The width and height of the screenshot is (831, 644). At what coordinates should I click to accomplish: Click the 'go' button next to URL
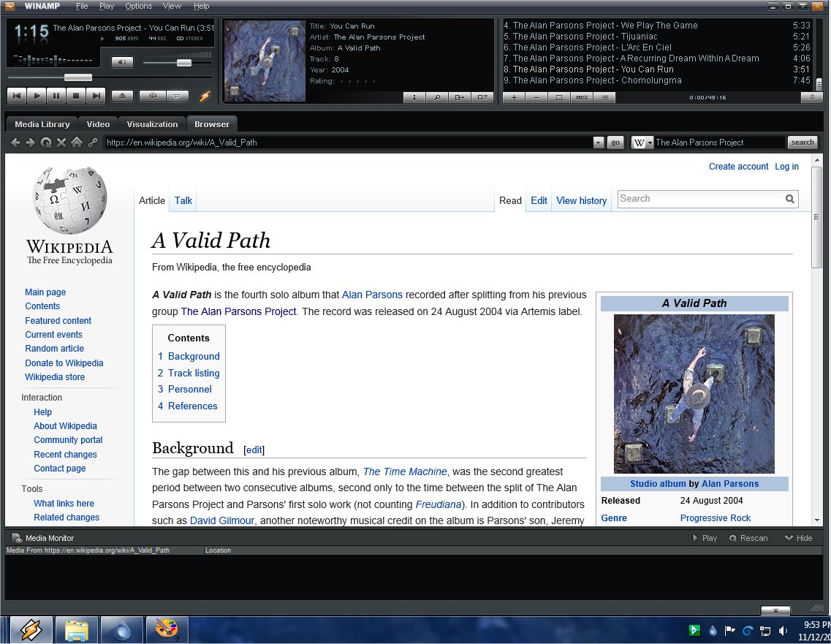(615, 143)
